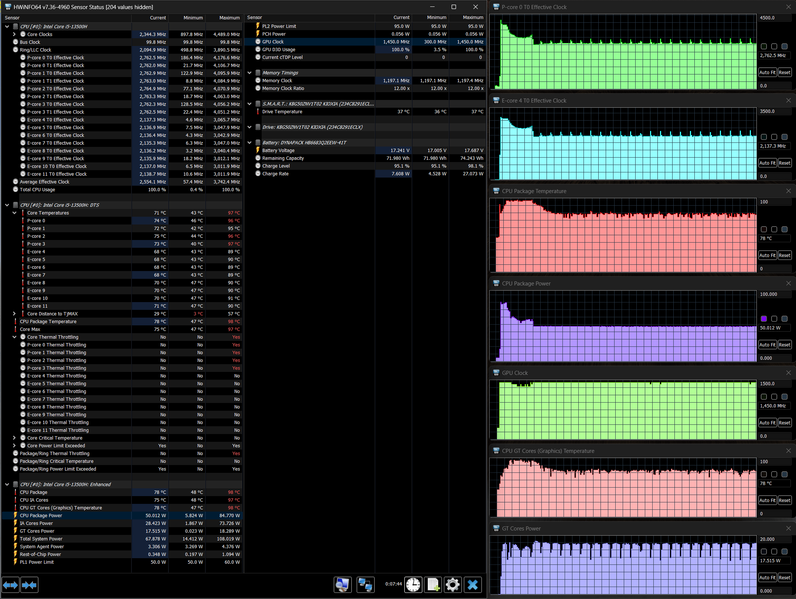Click the networked-computers icon in the bottom toolbar
The height and width of the screenshot is (599, 796).
click(x=366, y=584)
